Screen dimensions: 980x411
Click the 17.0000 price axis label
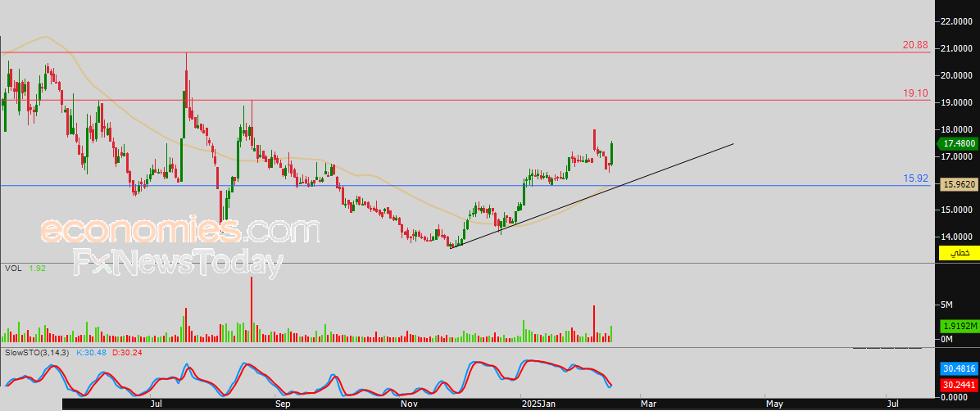tap(956, 156)
